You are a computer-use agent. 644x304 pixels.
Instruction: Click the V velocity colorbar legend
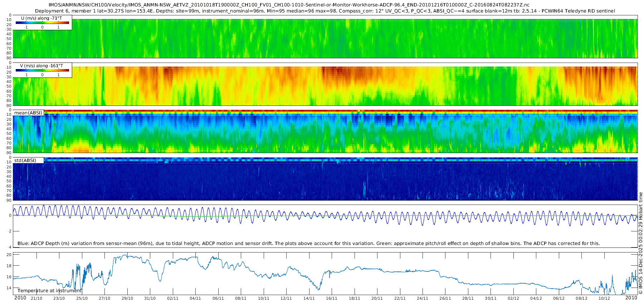click(x=42, y=70)
